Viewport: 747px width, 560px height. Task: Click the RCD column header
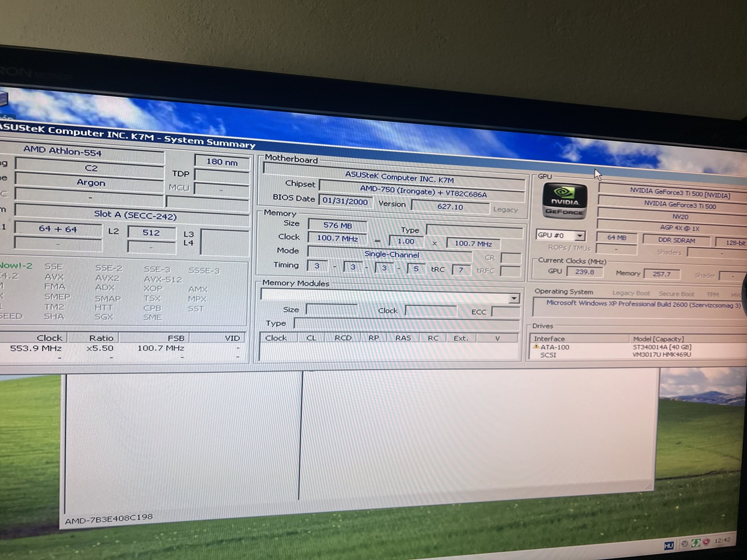coord(343,338)
